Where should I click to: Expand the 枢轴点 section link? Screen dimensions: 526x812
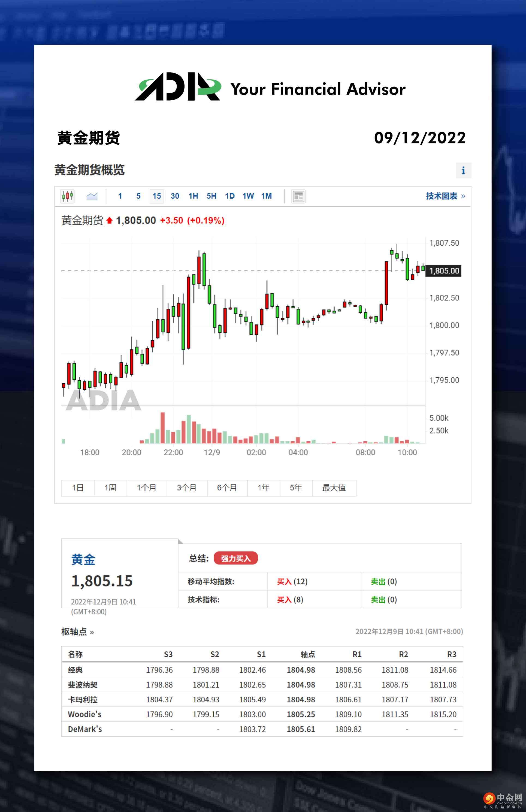point(77,632)
